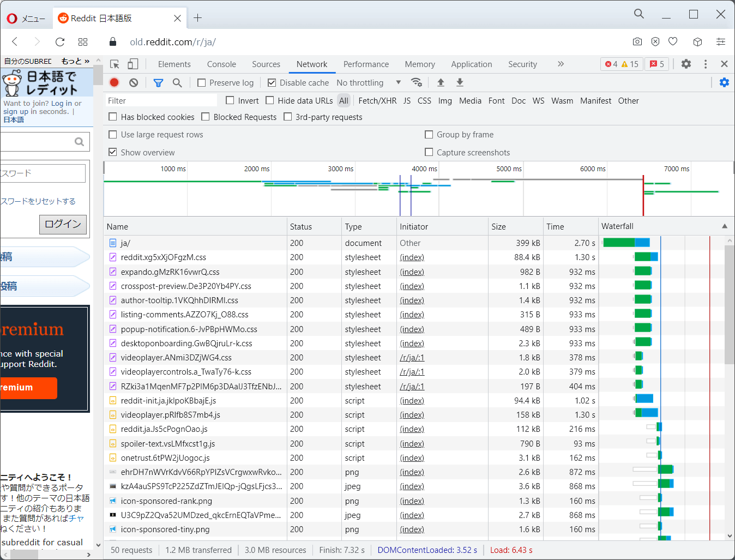
Task: Clear the network log
Action: click(x=134, y=82)
